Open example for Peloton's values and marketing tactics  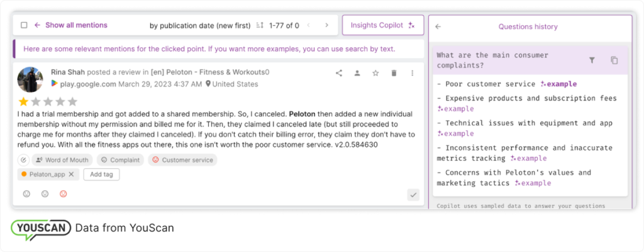coord(533,183)
